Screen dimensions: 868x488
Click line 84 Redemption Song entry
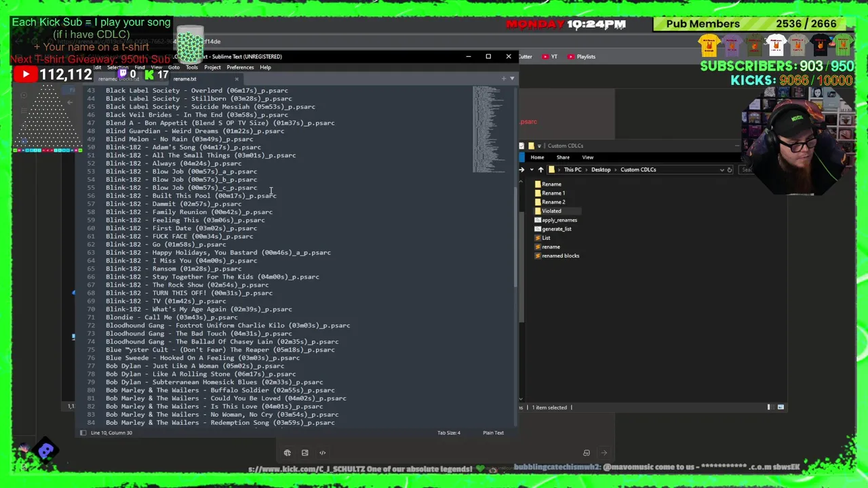tap(220, 422)
